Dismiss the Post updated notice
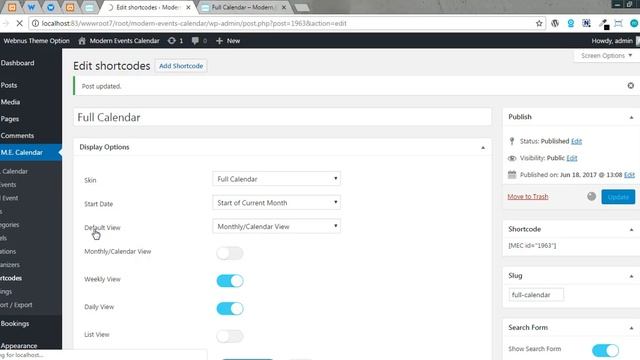 click(631, 86)
